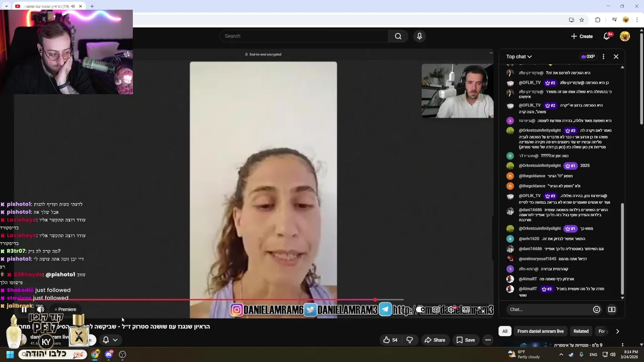
Task: Enter fullscreen on the video player
Action: point(481,310)
